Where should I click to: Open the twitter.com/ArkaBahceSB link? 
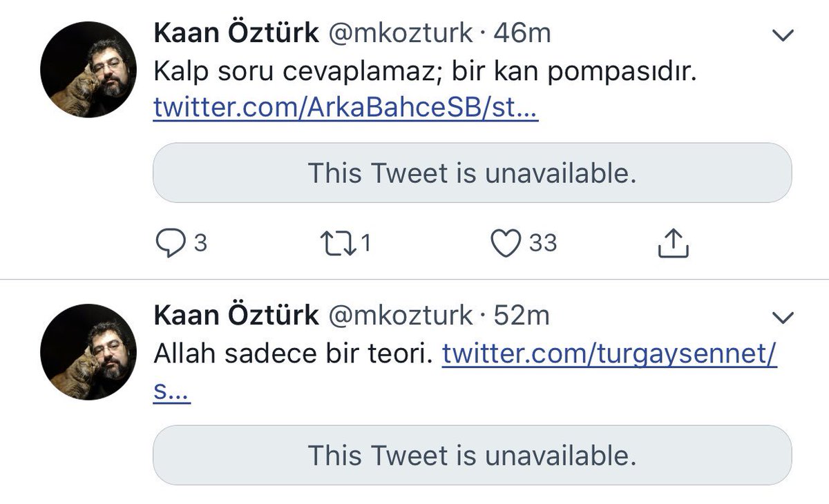click(345, 108)
